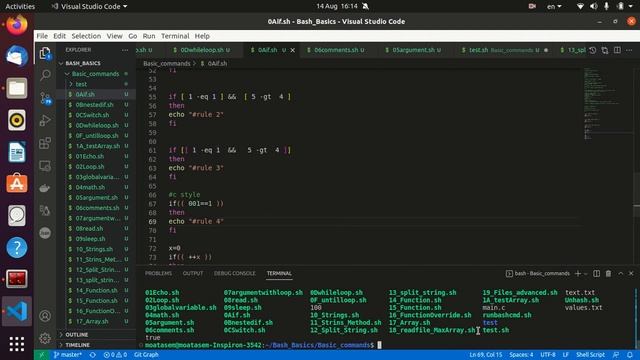Split the editor to the right
640x360 pixels.
point(617,50)
